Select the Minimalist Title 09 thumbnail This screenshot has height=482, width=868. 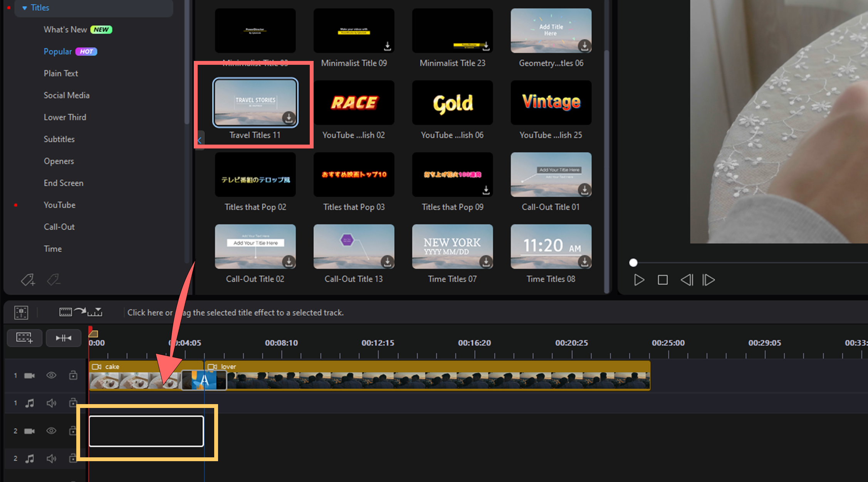coord(354,30)
